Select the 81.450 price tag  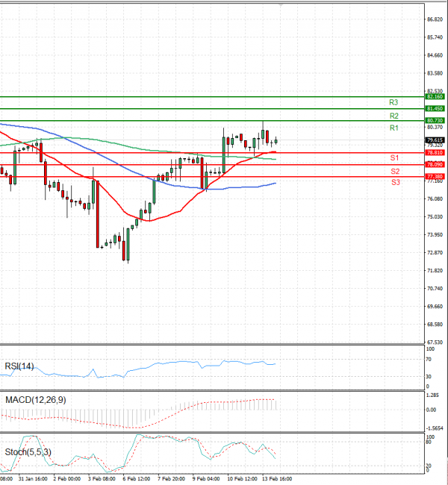coord(435,109)
